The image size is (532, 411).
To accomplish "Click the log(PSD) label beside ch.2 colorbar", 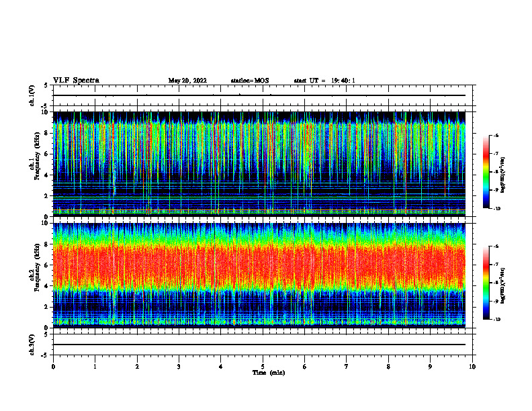I will [503, 286].
